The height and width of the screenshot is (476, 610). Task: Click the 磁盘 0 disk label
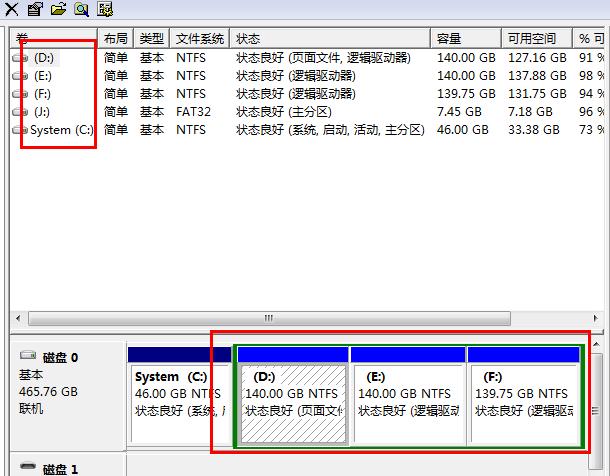click(60, 357)
